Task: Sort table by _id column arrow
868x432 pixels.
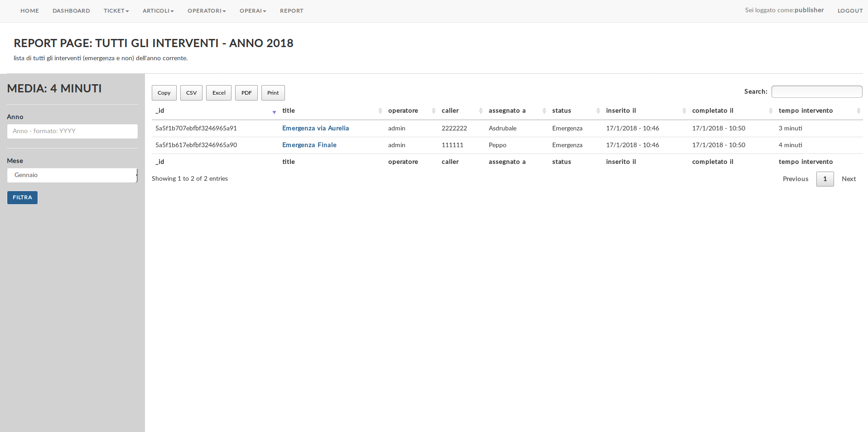Action: 274,111
